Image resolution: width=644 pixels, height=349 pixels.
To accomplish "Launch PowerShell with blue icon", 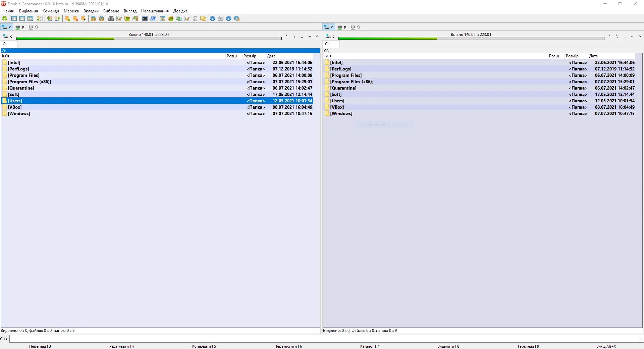I will click(153, 18).
